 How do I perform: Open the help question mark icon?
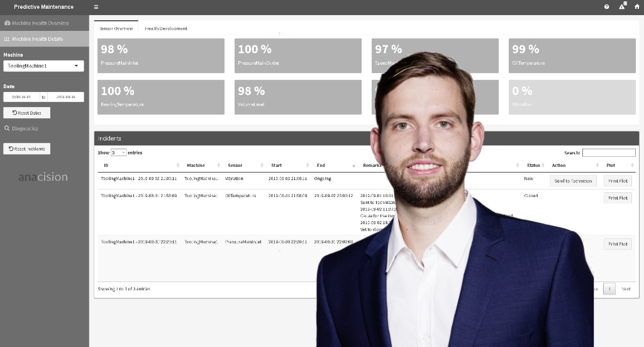click(x=606, y=7)
